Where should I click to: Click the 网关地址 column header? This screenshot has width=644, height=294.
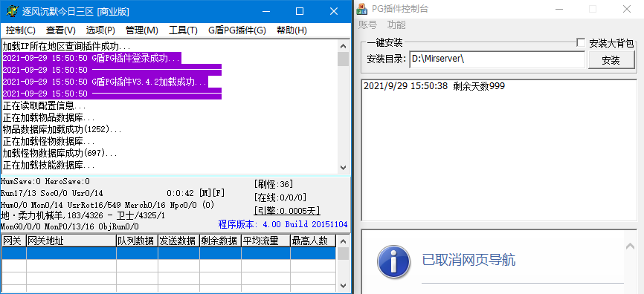click(71, 241)
